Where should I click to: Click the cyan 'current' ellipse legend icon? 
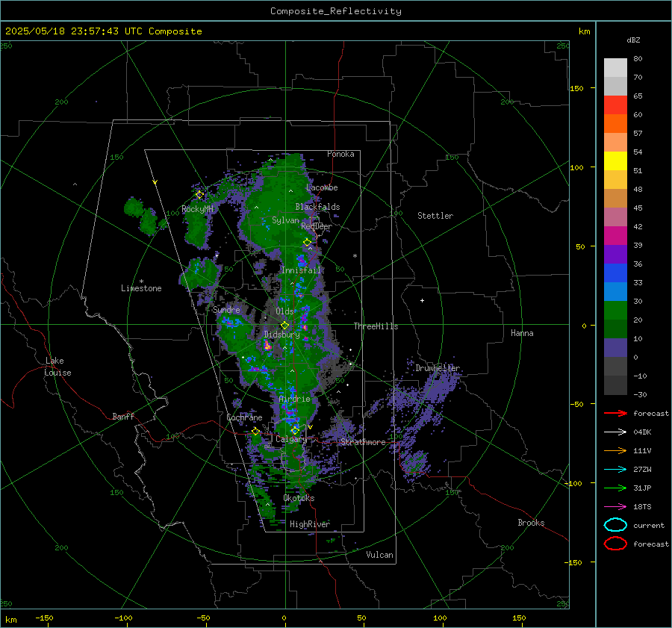point(615,525)
